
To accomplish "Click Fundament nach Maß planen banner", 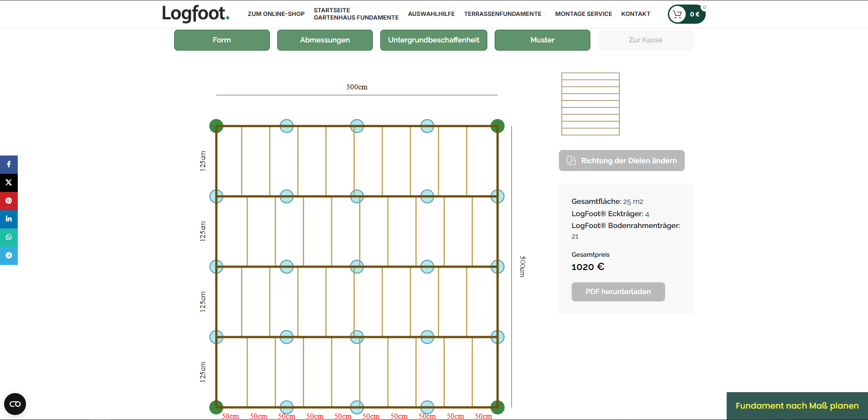I will coord(797,406).
